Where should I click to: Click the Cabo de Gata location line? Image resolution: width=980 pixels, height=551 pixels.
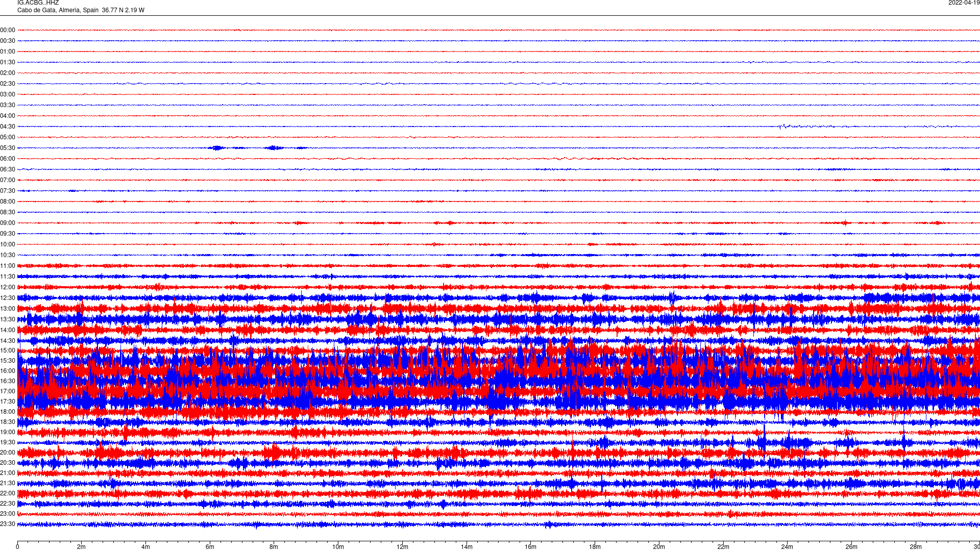(x=81, y=10)
